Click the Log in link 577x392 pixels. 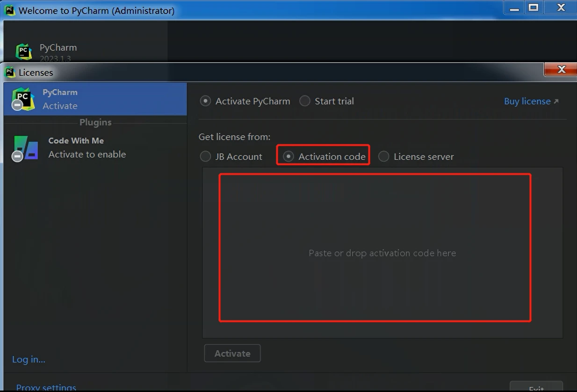(28, 359)
